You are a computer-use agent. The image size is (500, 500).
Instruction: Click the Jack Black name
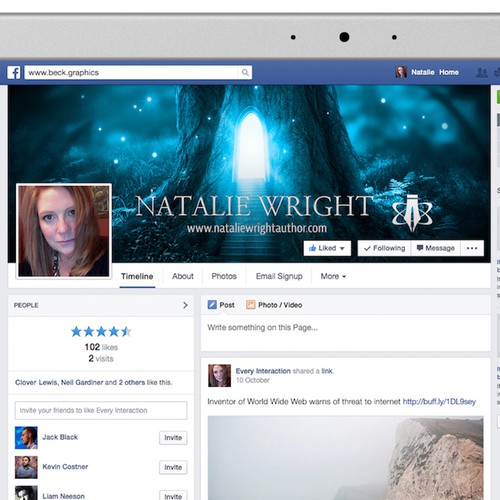[60, 437]
